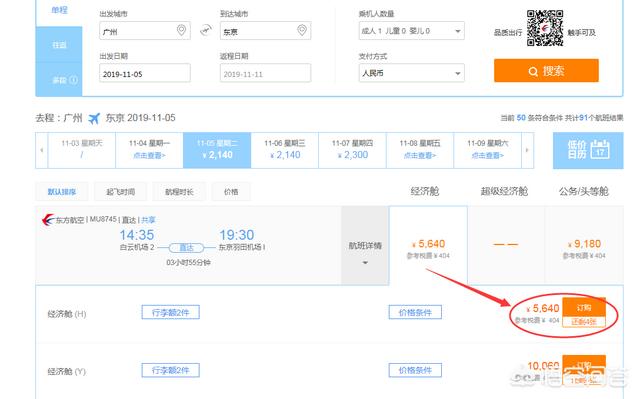The image size is (640, 399).
Task: Click departure date field 2019-11-05
Action: (x=144, y=73)
